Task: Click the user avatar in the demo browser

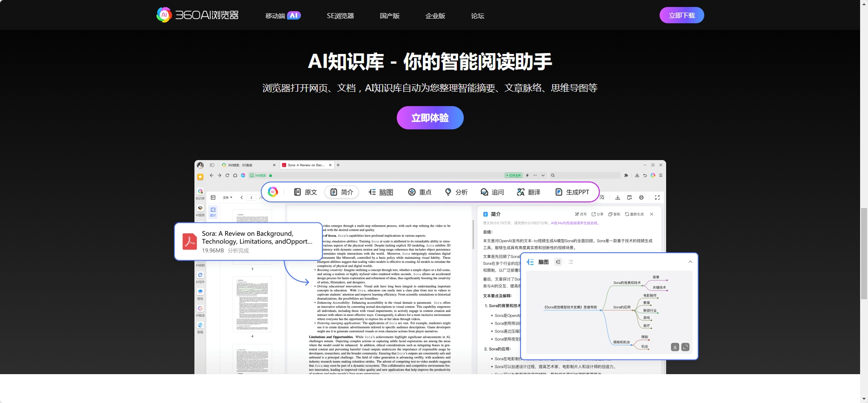Action: (x=200, y=165)
